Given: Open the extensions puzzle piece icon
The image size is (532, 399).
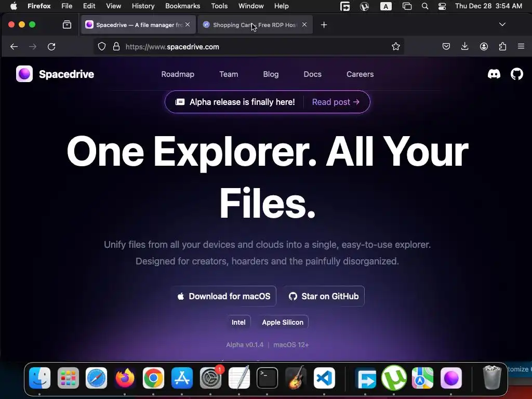Looking at the screenshot, I should (x=502, y=46).
